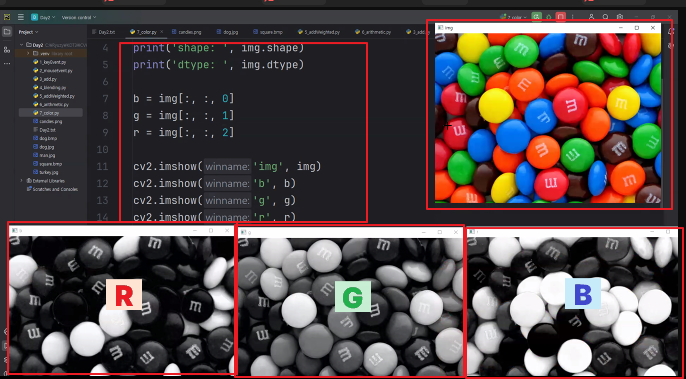Open the Structure tool window icon
The image size is (686, 379).
click(x=7, y=50)
